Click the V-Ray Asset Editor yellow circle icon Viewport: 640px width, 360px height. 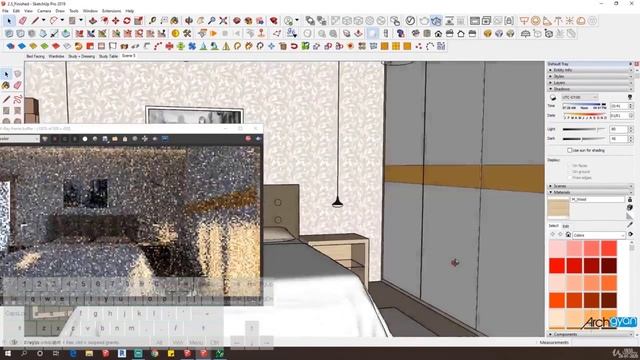tap(176, 33)
